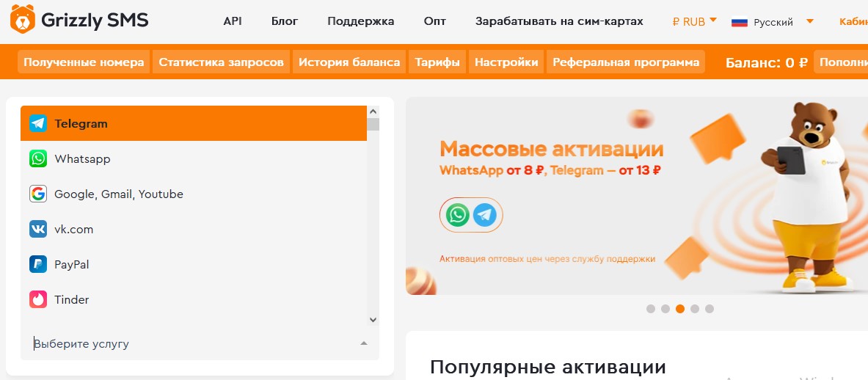Click the Массовые активации banner heading
Screen dimensions: 868x380
pos(551,149)
